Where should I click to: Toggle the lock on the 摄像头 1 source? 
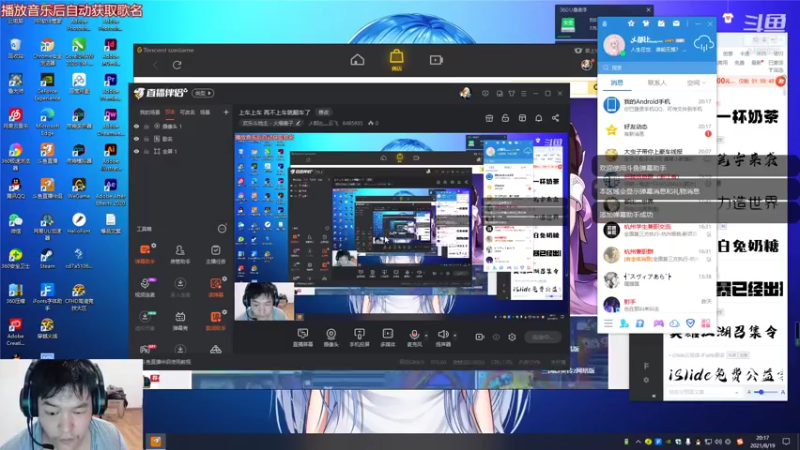click(146, 126)
